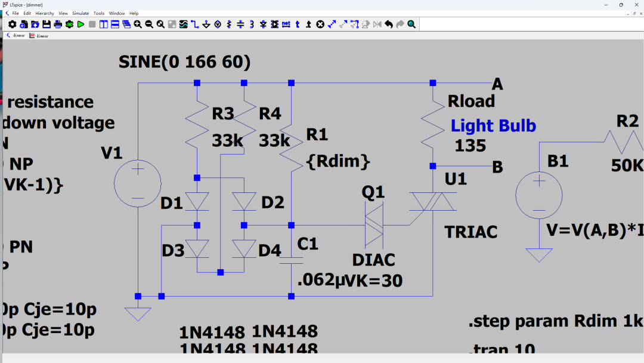This screenshot has width=644, height=363.
Task: Run the simulation with the green arrow
Action: (x=81, y=24)
